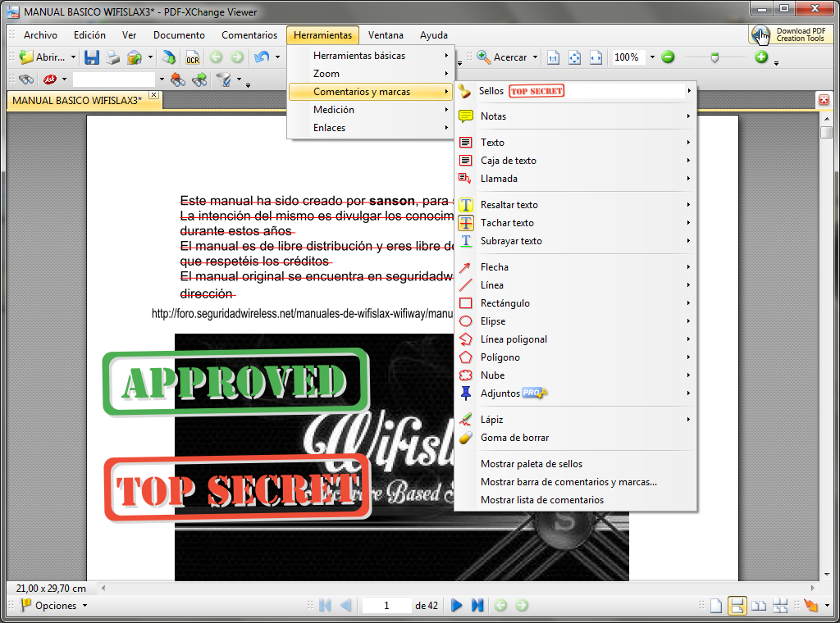The height and width of the screenshot is (623, 840).
Task: Expand the Opciones dropdown
Action: (x=84, y=606)
